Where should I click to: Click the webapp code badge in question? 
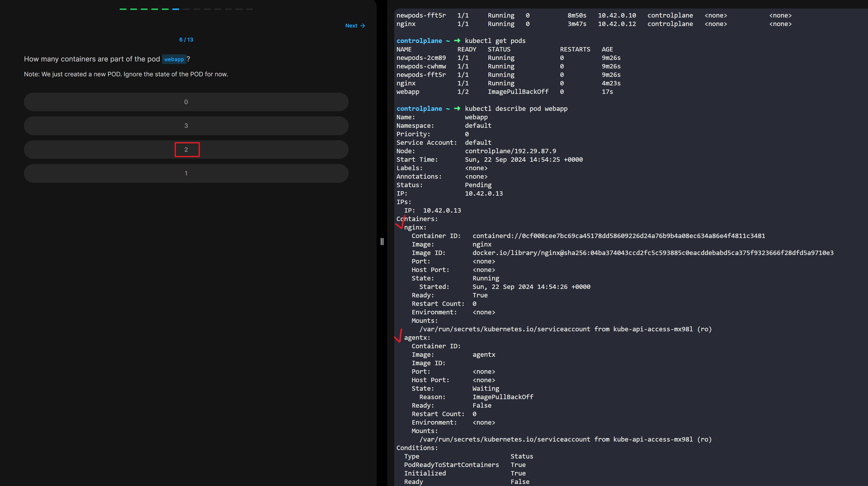tap(174, 59)
